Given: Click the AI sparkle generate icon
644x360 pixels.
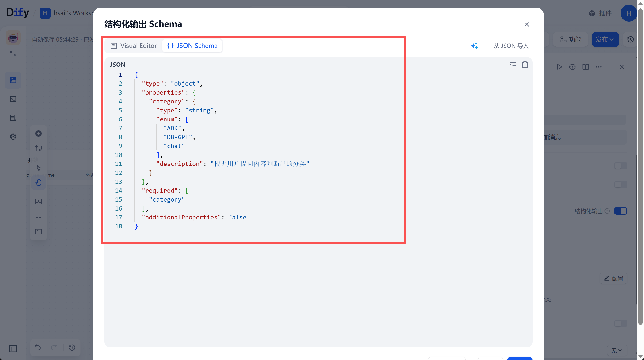Looking at the screenshot, I should pos(474,46).
